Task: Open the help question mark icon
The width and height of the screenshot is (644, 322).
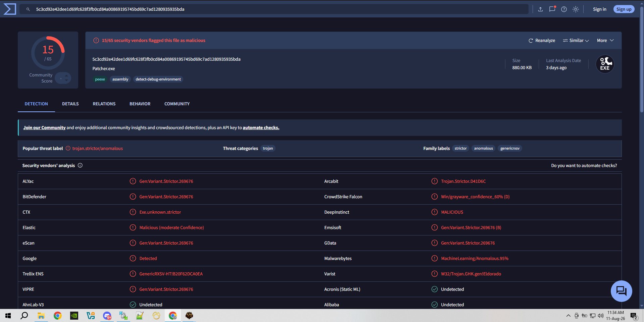Action: [564, 9]
